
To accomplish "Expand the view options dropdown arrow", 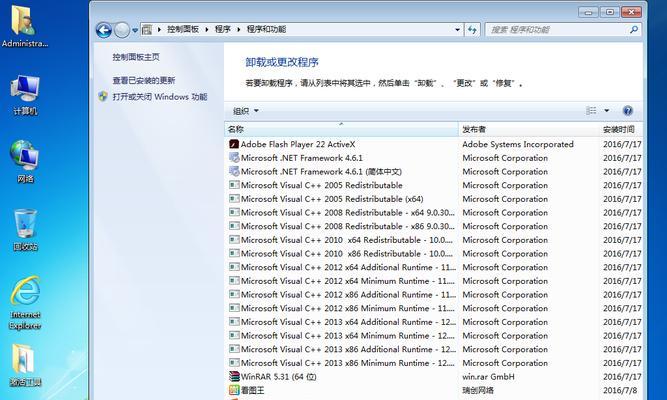I will click(607, 111).
